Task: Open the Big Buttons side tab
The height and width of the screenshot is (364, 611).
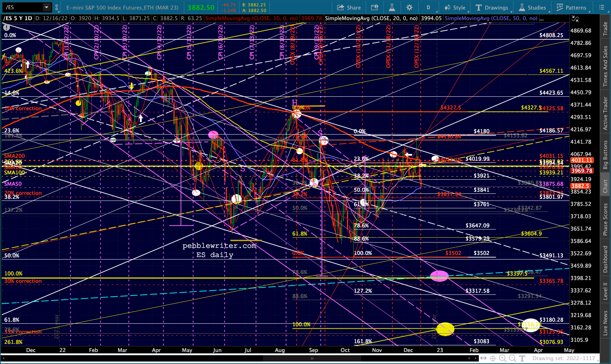Action: (x=605, y=155)
